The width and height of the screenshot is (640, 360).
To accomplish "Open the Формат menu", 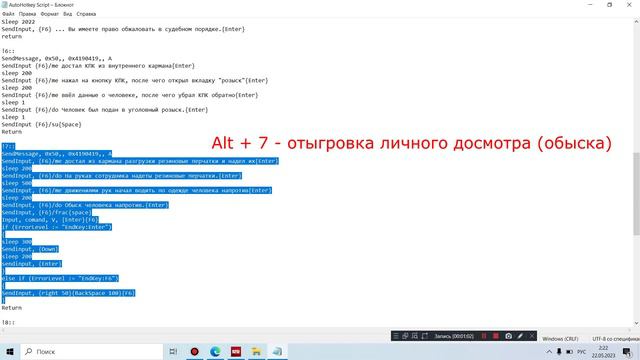I will [x=50, y=14].
